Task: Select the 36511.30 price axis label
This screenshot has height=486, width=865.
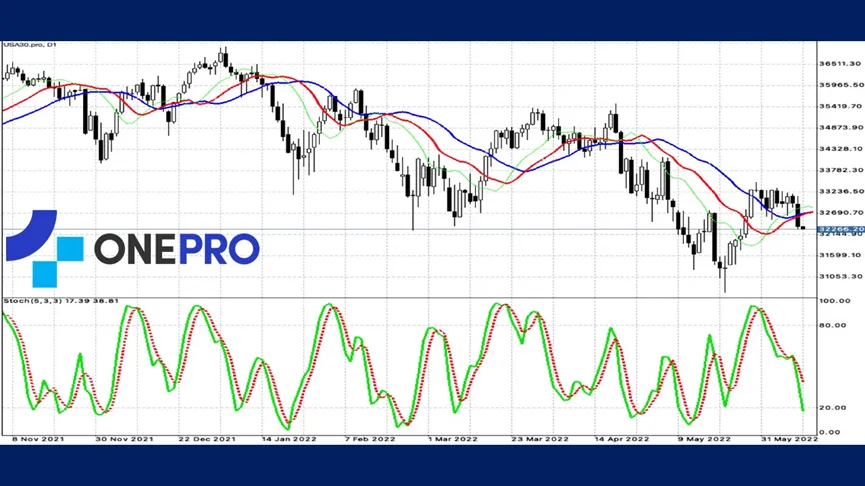Action: point(840,64)
